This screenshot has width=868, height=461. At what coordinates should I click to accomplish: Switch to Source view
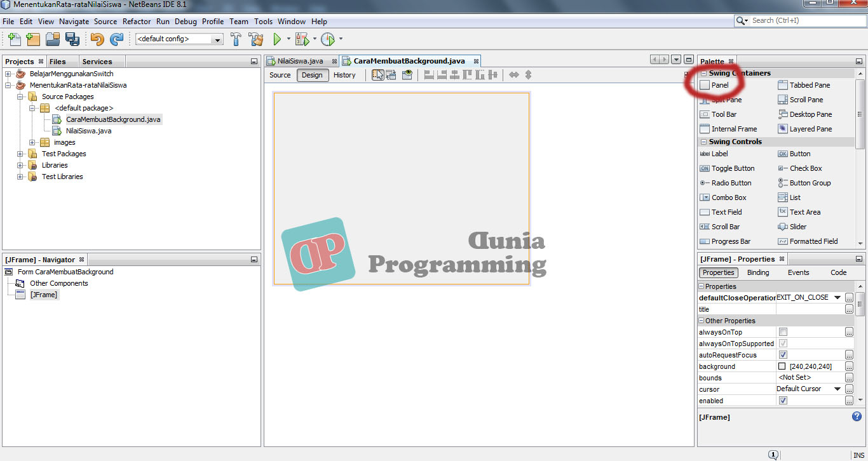tap(280, 75)
